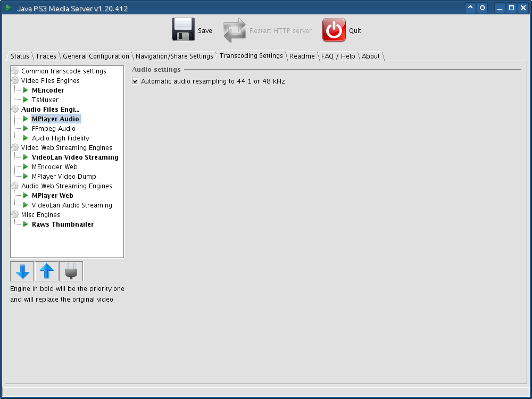The height and width of the screenshot is (399, 532).
Task: Click the Restart HTTP server label
Action: pyautogui.click(x=280, y=30)
